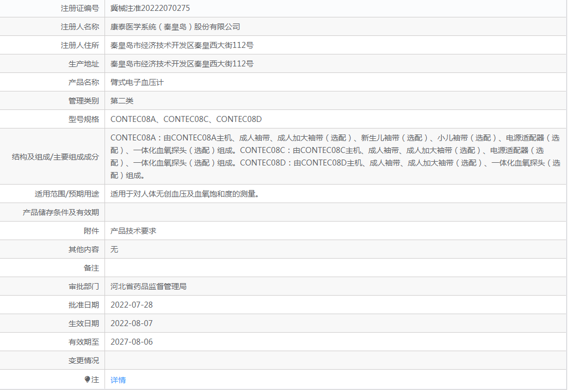Screen dimensions: 572x392
Task: Select the product name 臂式电子血压计
Action: coord(137,83)
